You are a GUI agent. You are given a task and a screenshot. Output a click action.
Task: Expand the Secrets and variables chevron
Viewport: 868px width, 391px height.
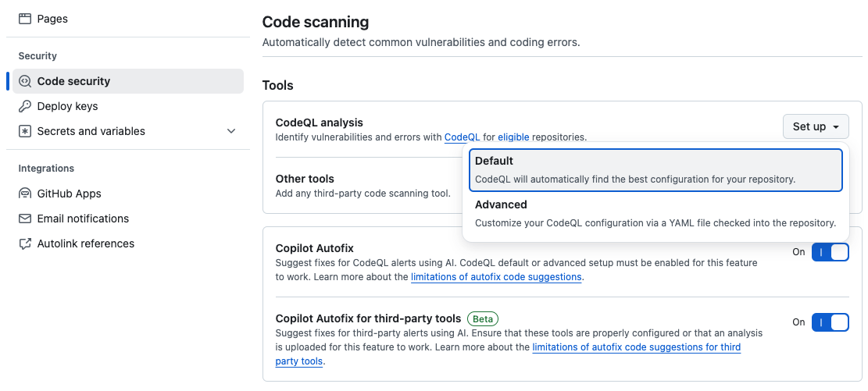(231, 131)
